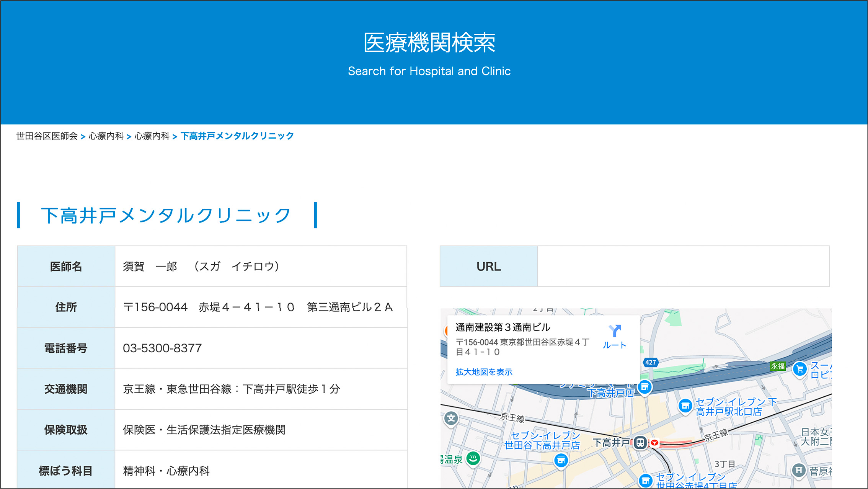Click the 電話番号 table header cell
Screen dimensions: 868x489
click(66, 348)
